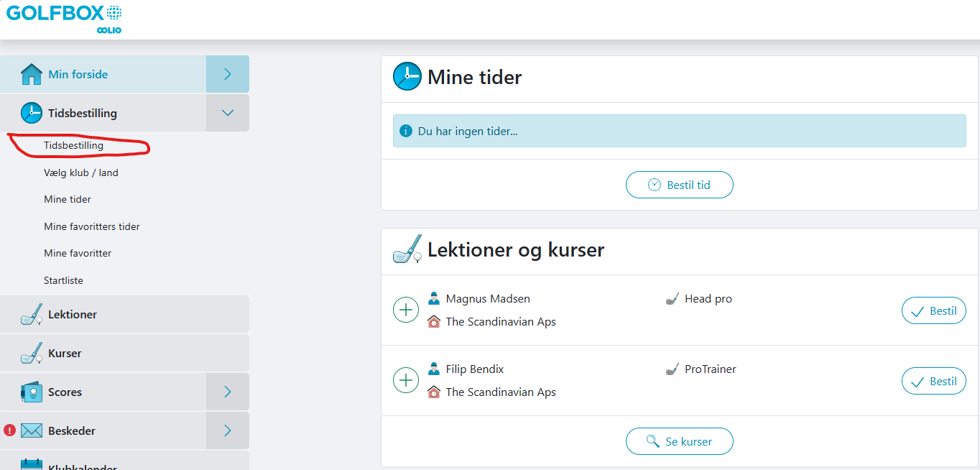Click the house icon beside Min forside

[x=32, y=74]
